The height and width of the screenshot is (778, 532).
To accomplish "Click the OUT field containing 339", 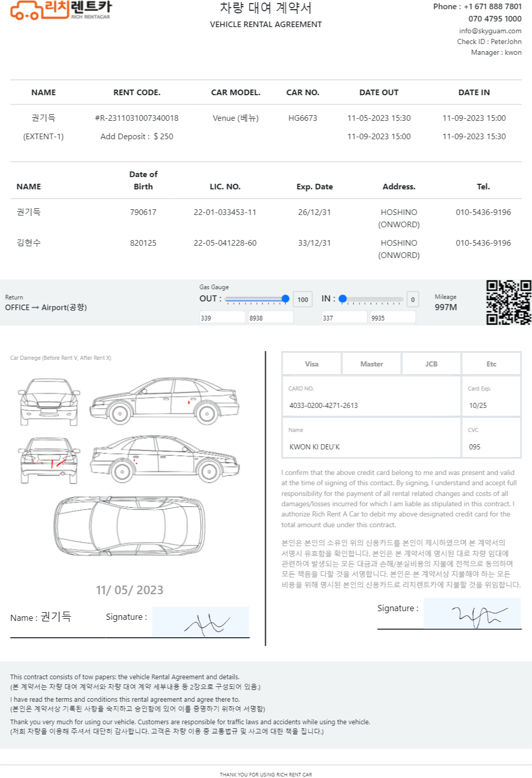I will 223,317.
